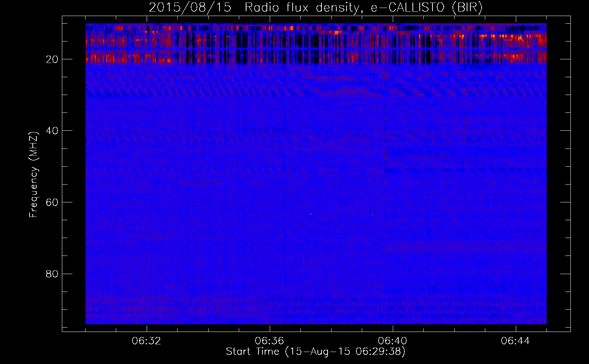The width and height of the screenshot is (589, 364).
Task: Select the "Frequency (MHZ)" vertical axis label
Action: pos(33,175)
